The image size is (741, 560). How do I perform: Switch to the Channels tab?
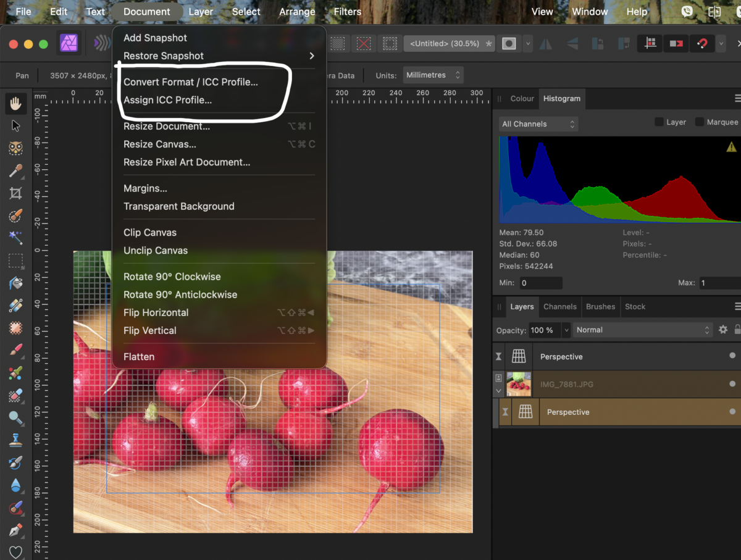[x=559, y=307]
